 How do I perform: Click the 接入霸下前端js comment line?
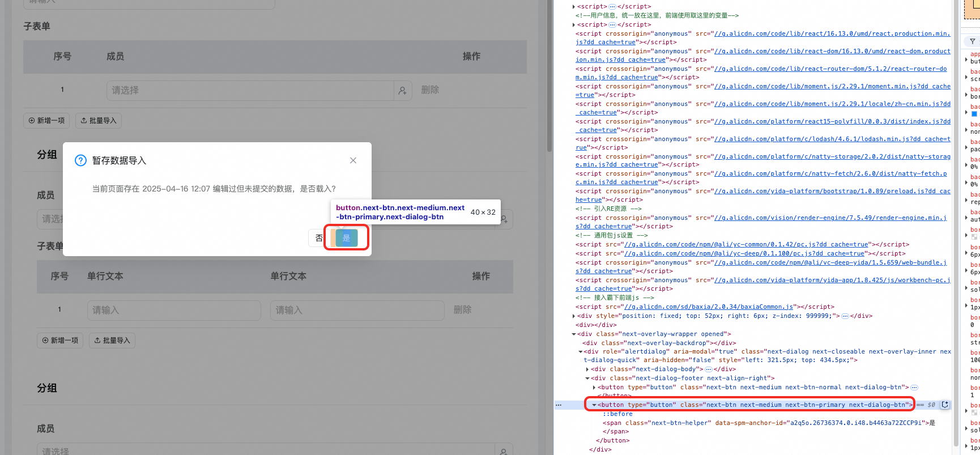615,297
